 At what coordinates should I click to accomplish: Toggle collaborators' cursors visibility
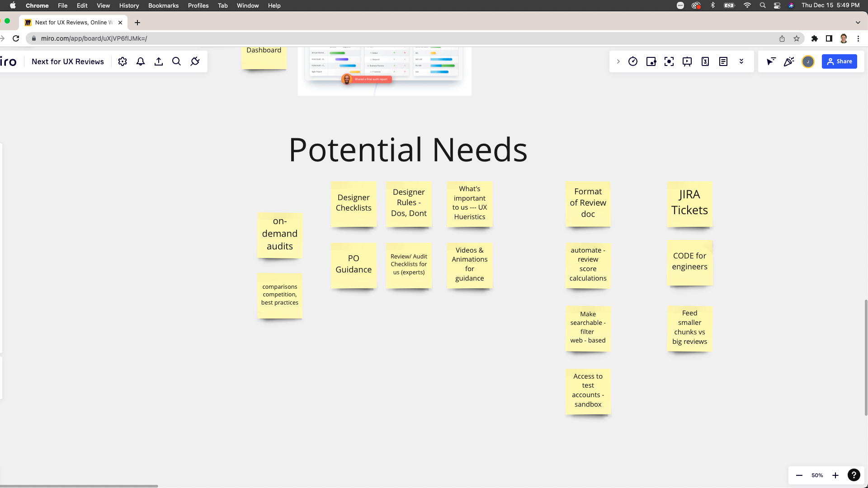pos(771,61)
